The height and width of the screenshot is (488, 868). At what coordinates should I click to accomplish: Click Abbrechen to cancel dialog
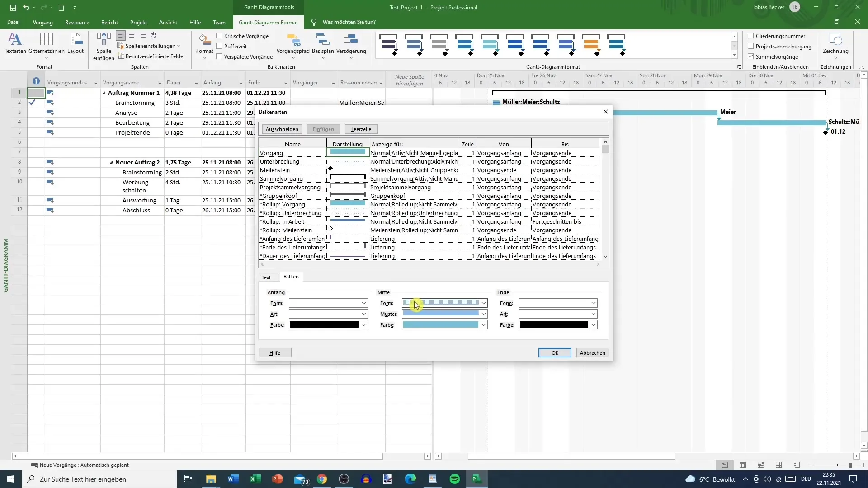592,352
